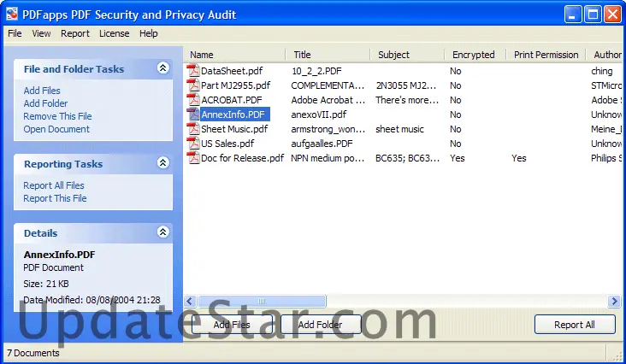
Task: Click the PDFapps application icon in title bar
Action: (x=12, y=15)
